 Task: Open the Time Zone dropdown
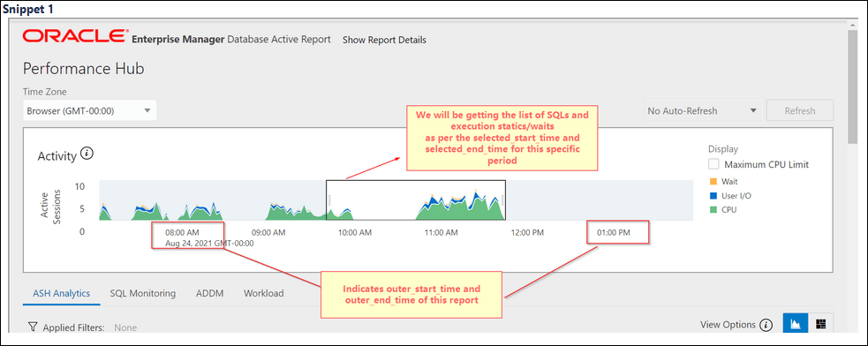90,110
